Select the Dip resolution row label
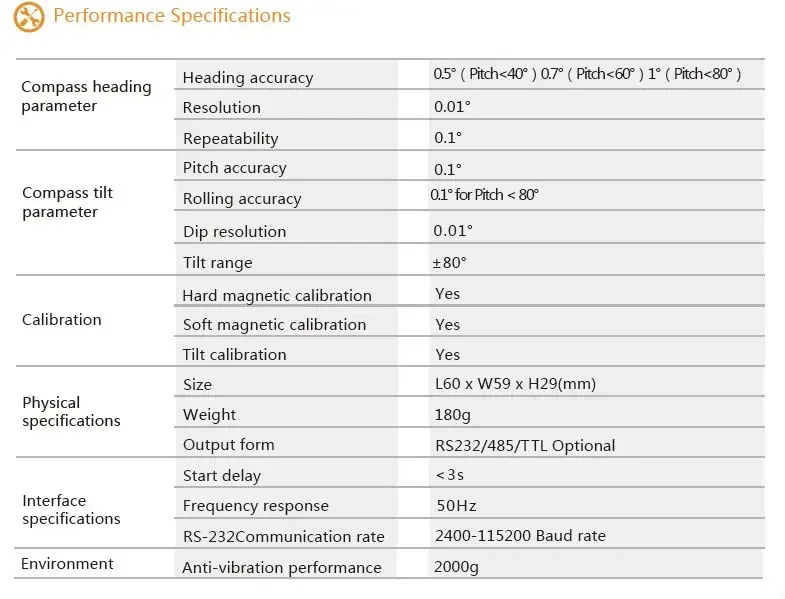This screenshot has width=785, height=599. point(234,231)
